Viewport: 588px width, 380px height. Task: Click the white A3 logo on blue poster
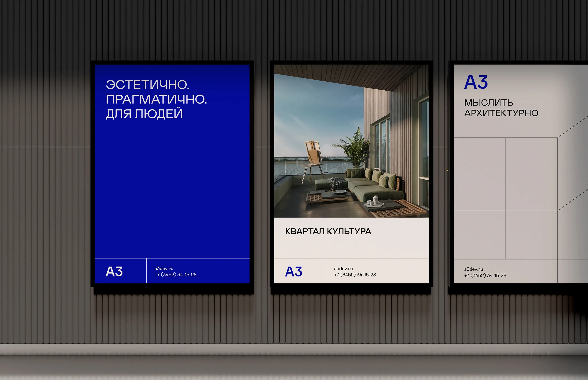tap(114, 272)
